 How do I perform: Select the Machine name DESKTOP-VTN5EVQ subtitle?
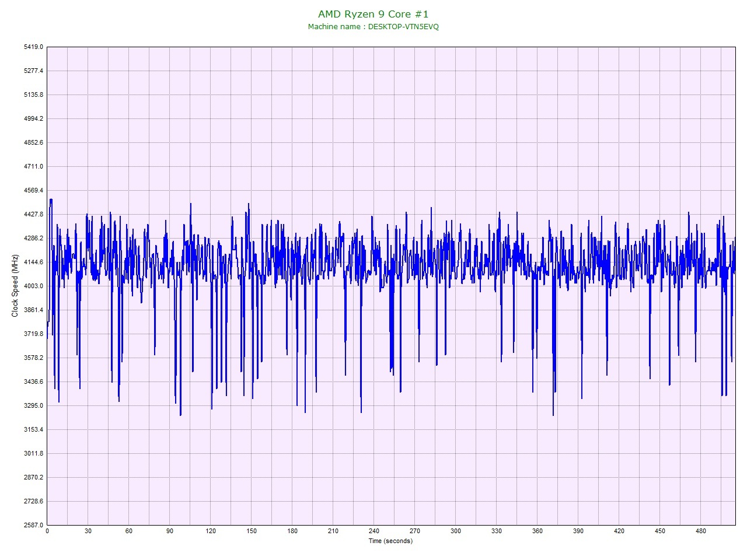click(373, 27)
